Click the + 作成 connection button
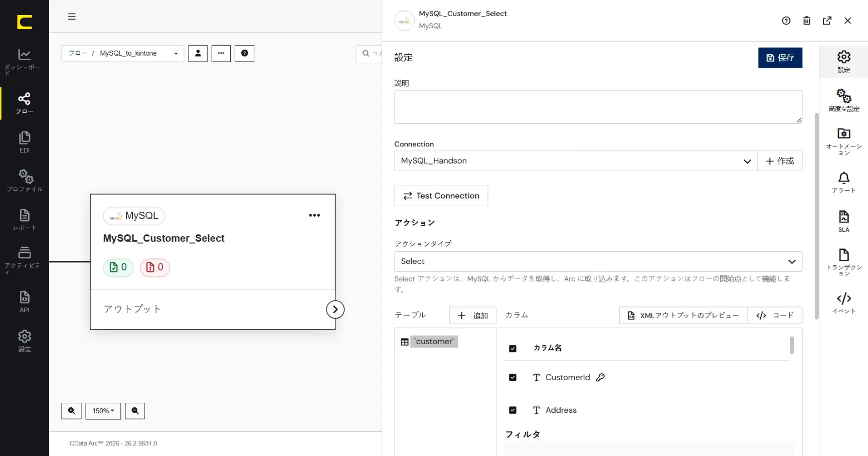The height and width of the screenshot is (456, 868). [x=780, y=161]
